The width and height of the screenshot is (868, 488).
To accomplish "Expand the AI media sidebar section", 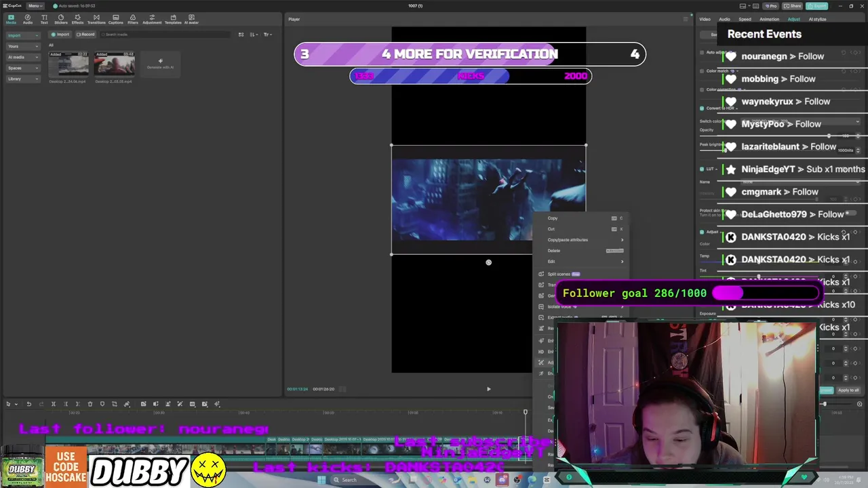I will pyautogui.click(x=23, y=57).
